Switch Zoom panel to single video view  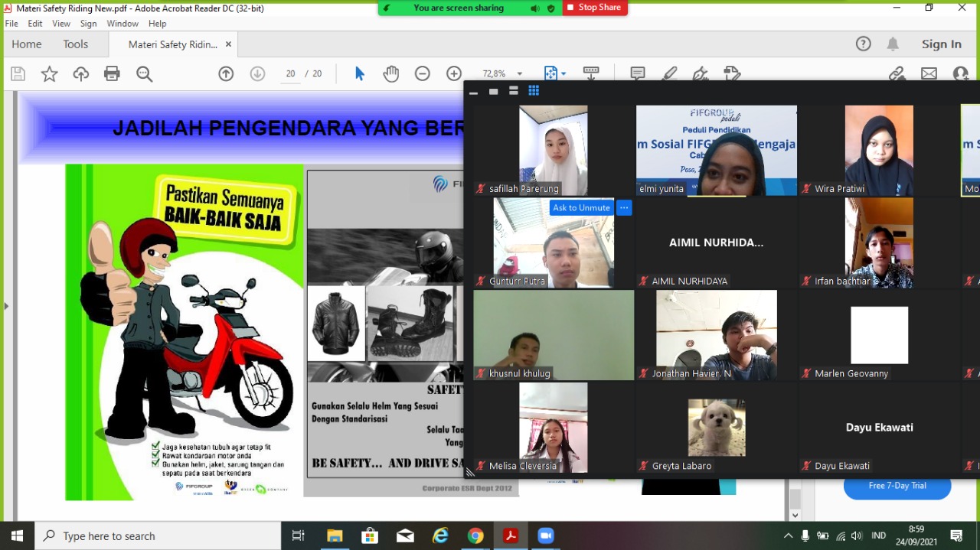pos(493,91)
